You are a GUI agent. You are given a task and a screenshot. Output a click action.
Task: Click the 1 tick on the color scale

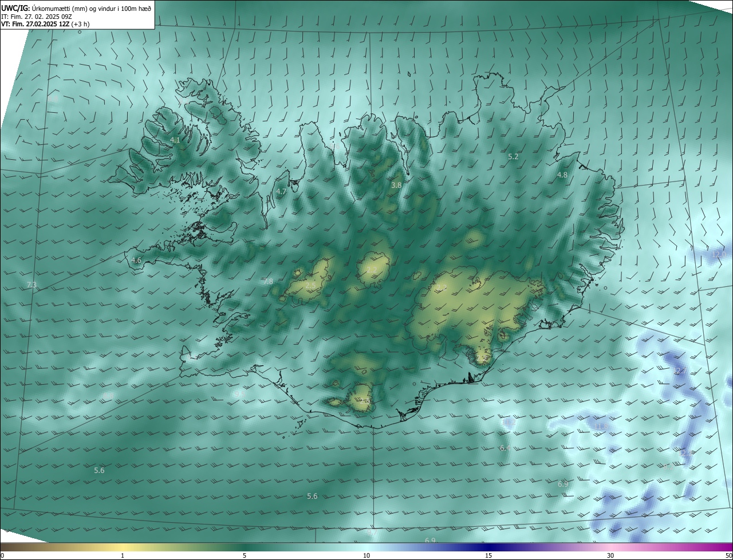pos(123,555)
